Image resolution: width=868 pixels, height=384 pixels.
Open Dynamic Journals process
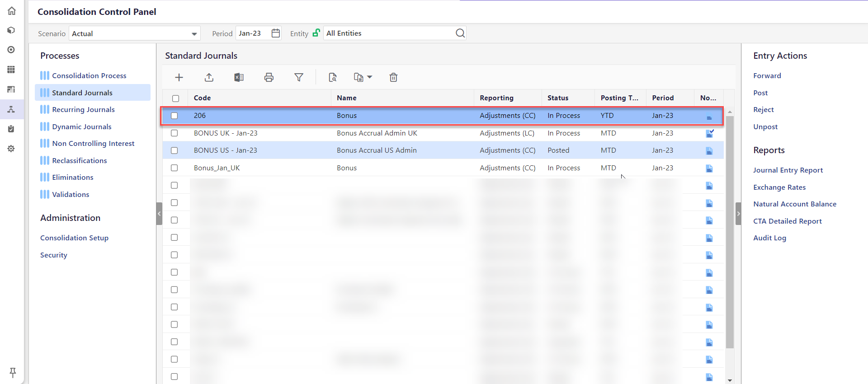(x=81, y=126)
